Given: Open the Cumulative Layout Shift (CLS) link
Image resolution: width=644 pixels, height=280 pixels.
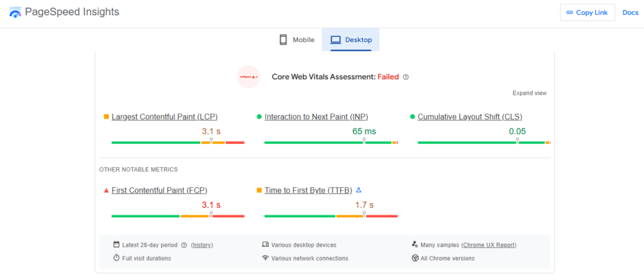Looking at the screenshot, I should [x=470, y=117].
